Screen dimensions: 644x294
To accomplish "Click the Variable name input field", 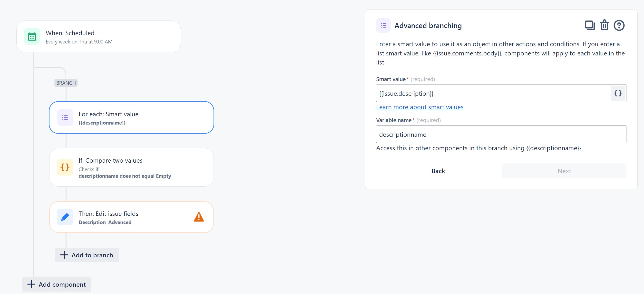I will click(501, 134).
